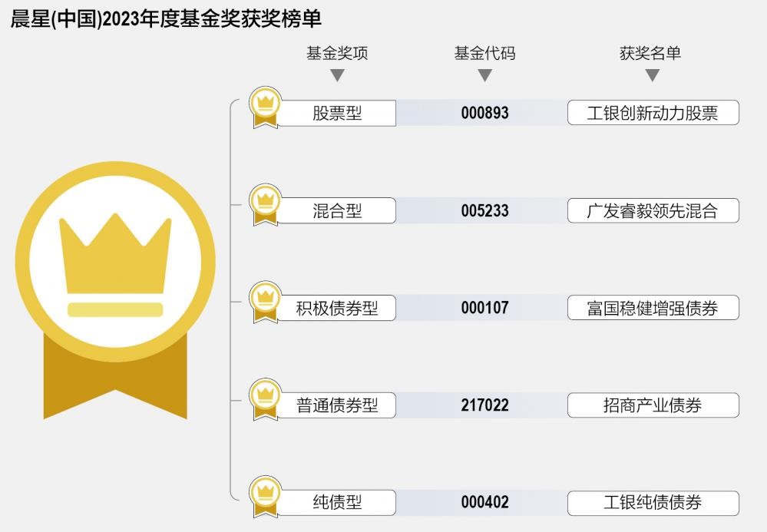Click the arrow under 基金代码 header

[x=484, y=75]
